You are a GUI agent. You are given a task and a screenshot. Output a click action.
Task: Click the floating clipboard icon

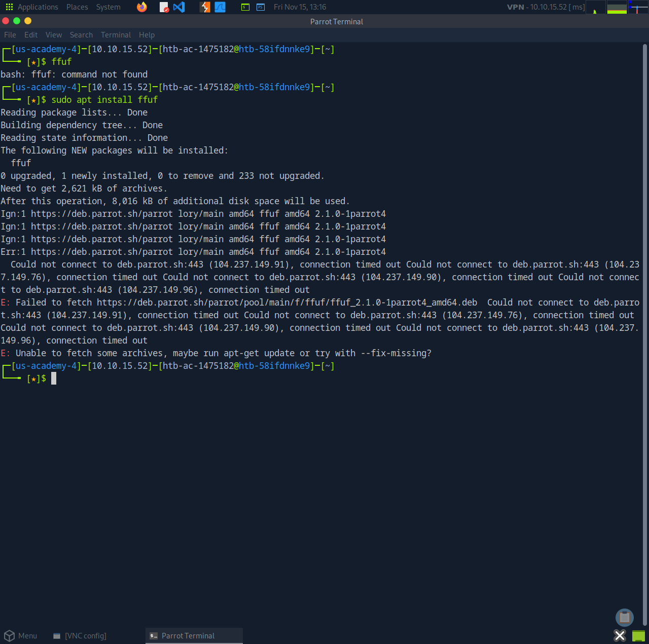click(624, 617)
